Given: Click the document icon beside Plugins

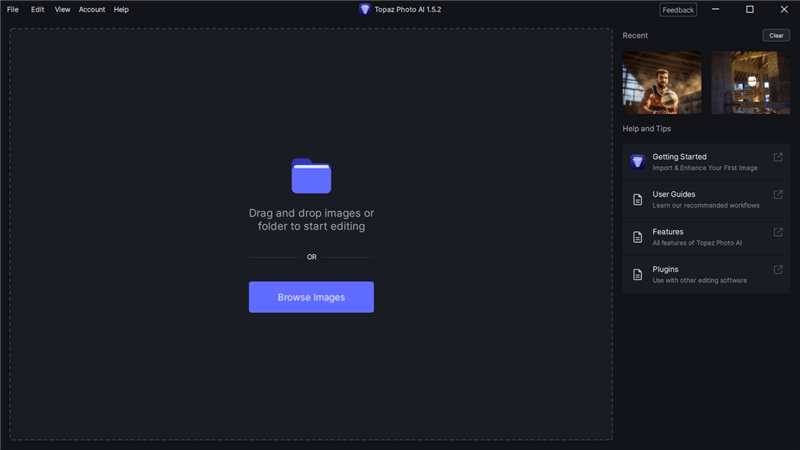Looking at the screenshot, I should (637, 274).
